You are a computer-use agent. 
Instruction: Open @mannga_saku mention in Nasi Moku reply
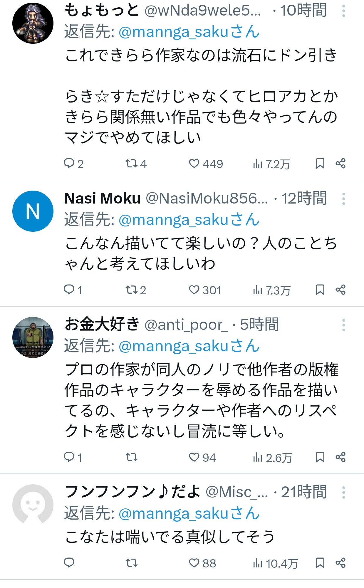click(189, 220)
